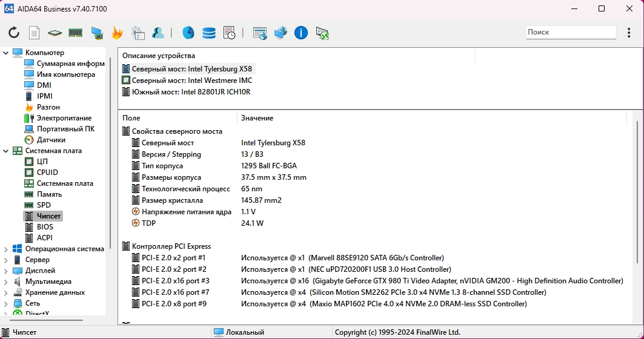Select device Северный мост: Intel Westmere IMC

(187, 81)
